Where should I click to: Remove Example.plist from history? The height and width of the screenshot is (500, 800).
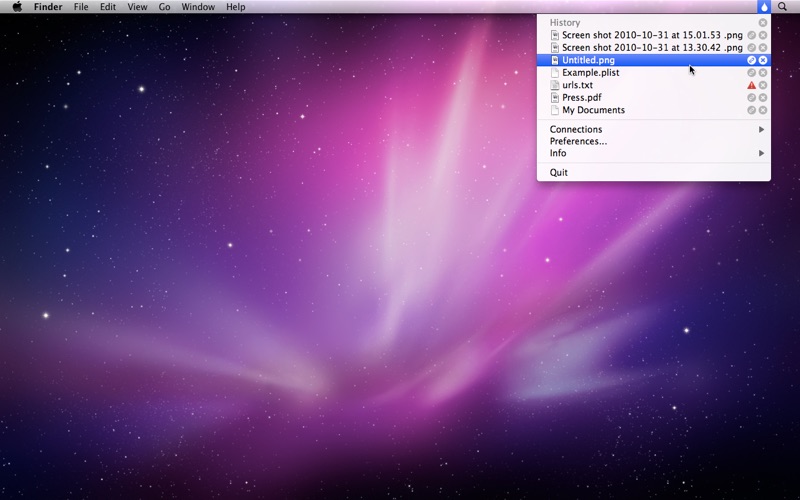[763, 73]
